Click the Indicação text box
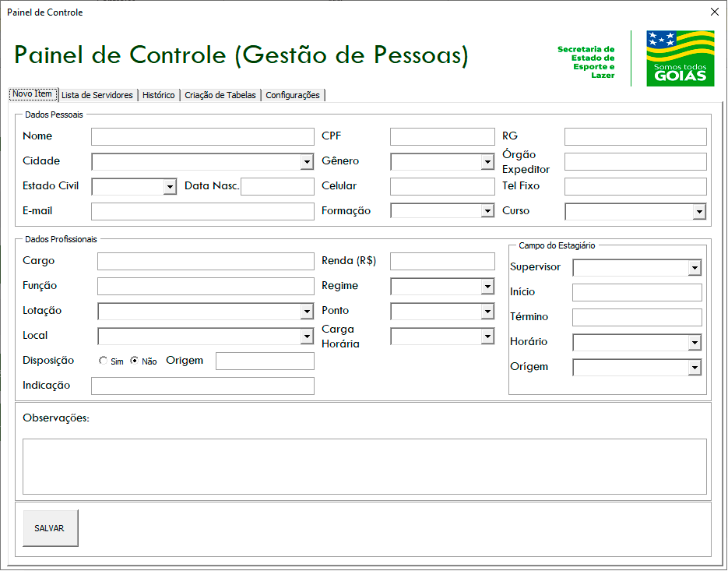Viewport: 728px width, 571px height. [x=202, y=386]
